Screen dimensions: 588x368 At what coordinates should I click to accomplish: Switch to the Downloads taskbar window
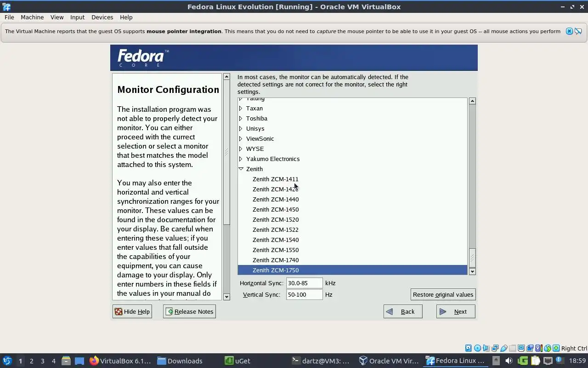180,361
